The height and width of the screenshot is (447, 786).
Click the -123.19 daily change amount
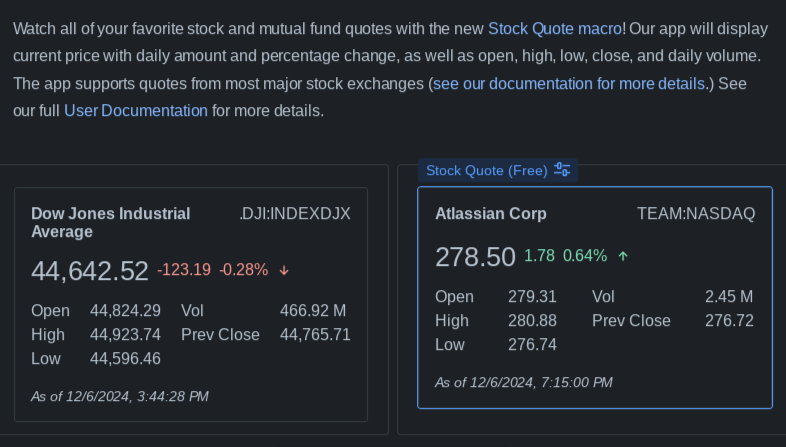(184, 270)
